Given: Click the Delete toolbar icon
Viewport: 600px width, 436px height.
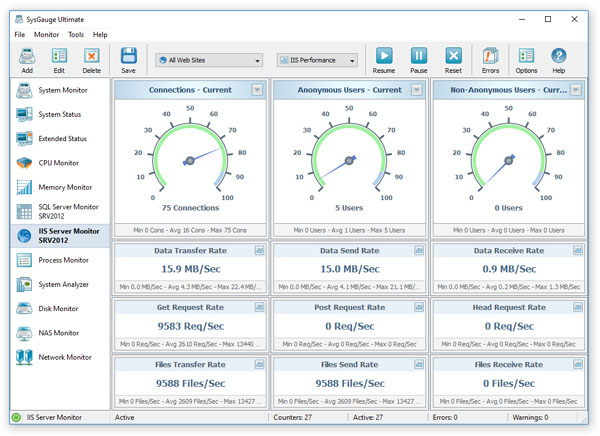Looking at the screenshot, I should pos(91,57).
